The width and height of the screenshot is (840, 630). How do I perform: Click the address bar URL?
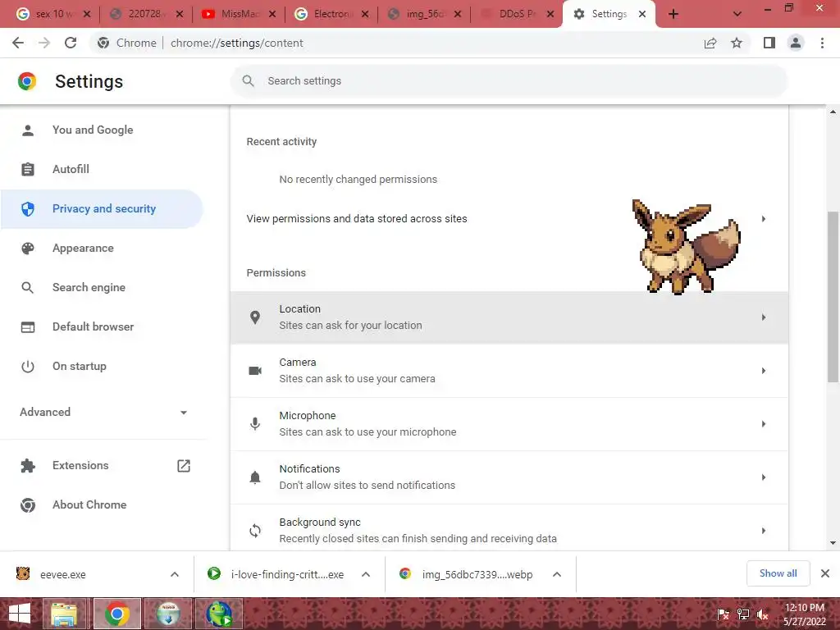pyautogui.click(x=237, y=43)
